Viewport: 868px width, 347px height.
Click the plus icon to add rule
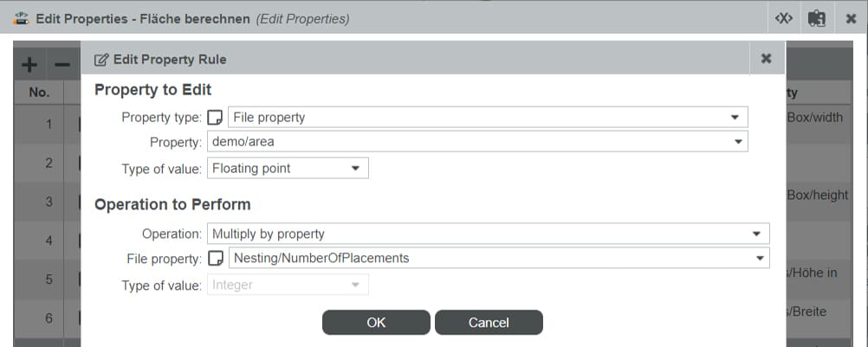29,64
